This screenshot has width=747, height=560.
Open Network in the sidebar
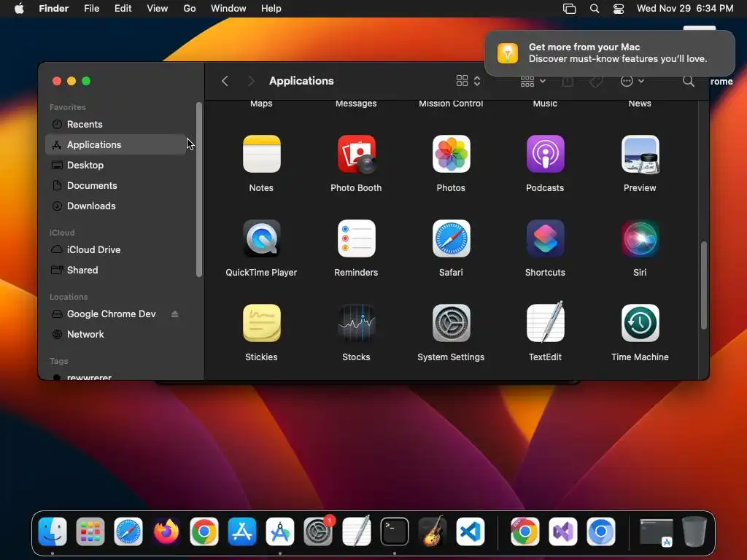[116, 334]
